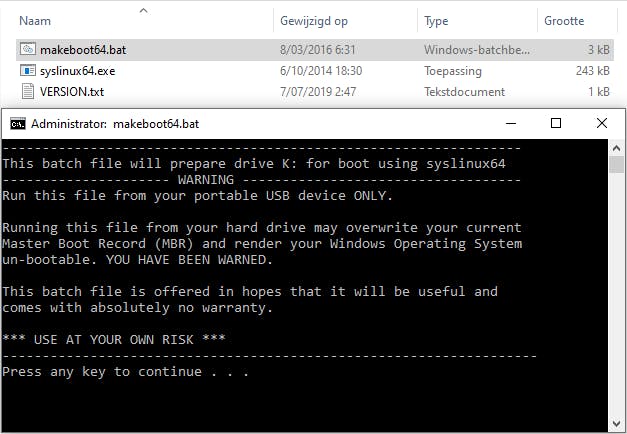Minimize the Administrator console window
This screenshot has width=627, height=434.
[x=511, y=124]
